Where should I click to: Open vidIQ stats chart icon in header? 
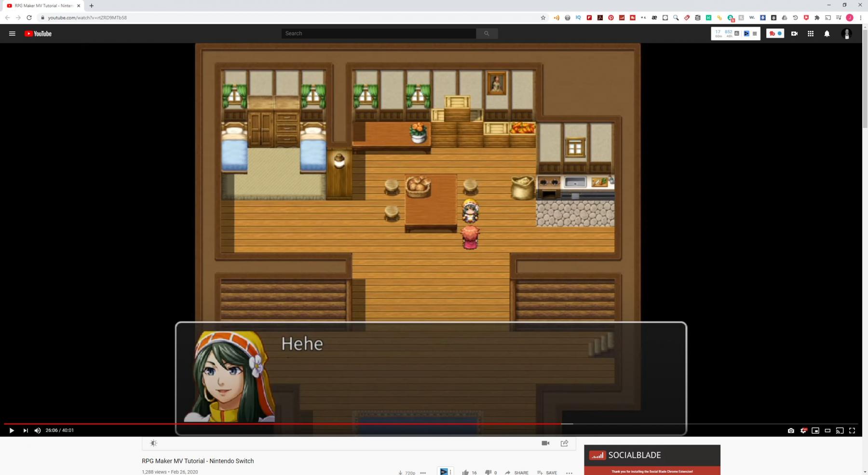(736, 33)
